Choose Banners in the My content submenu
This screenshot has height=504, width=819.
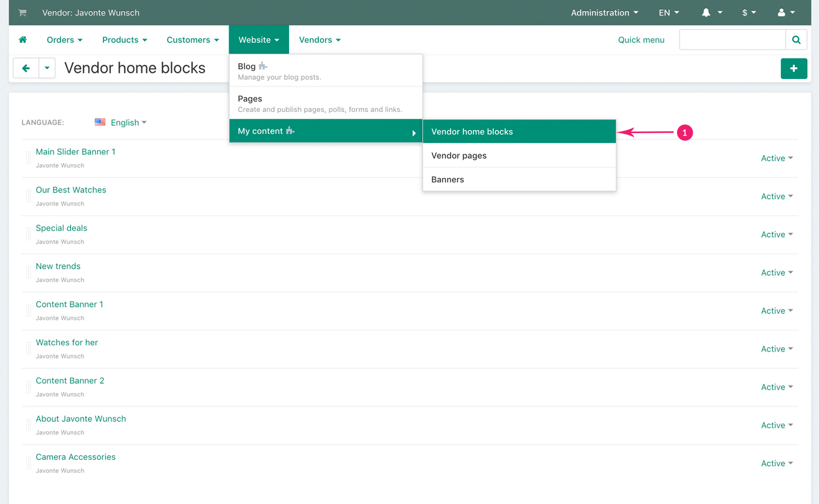coord(448,179)
